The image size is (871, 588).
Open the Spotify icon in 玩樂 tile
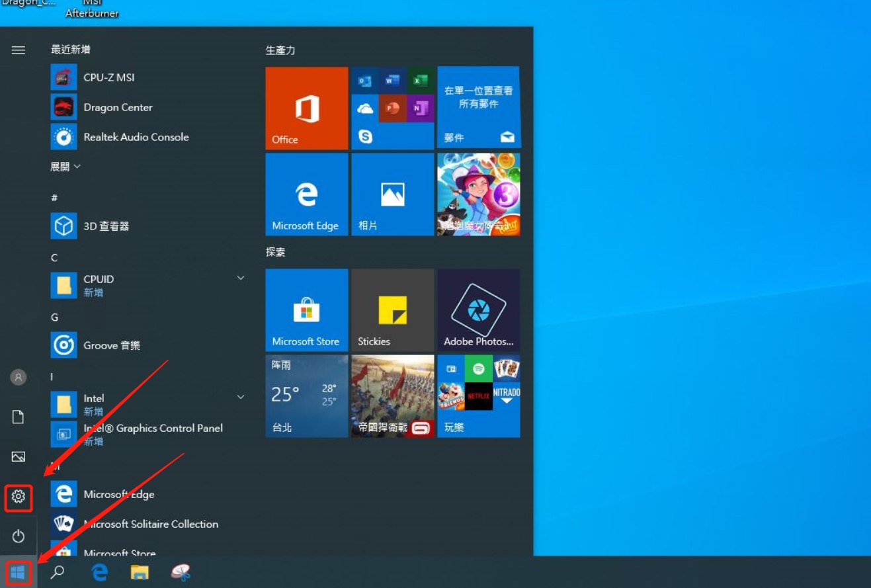coord(479,368)
